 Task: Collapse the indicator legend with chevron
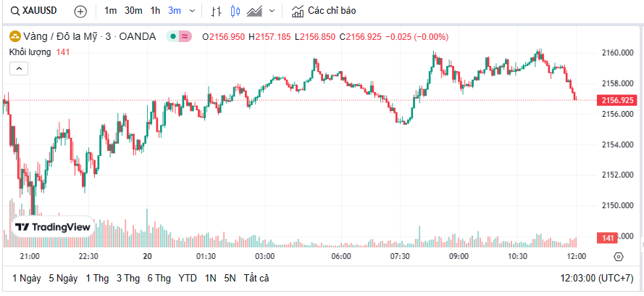pyautogui.click(x=19, y=68)
